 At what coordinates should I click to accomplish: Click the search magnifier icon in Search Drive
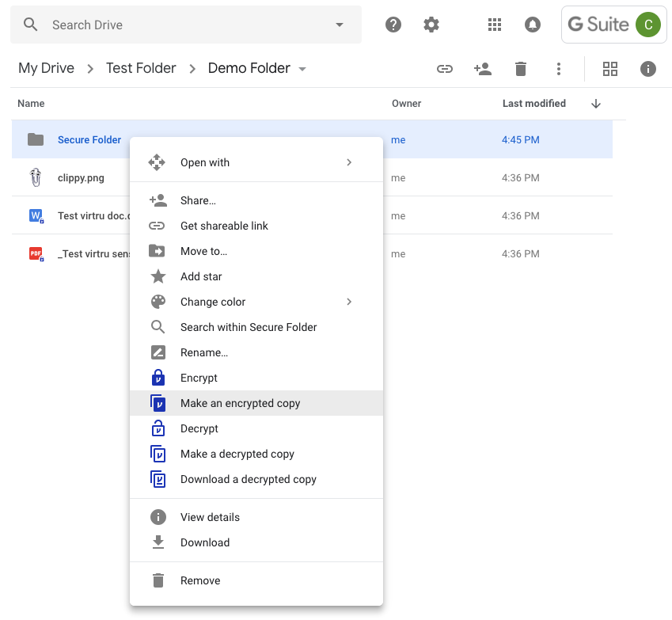pos(30,25)
